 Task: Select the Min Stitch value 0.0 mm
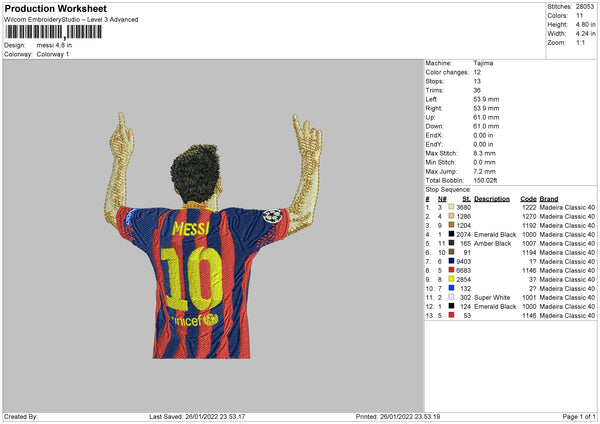484,162
